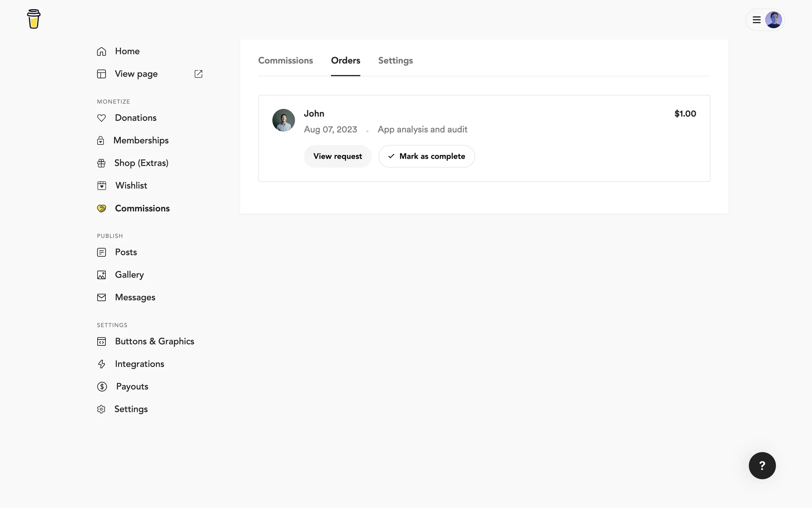Click the Gallery image icon
This screenshot has width=812, height=508.
click(101, 275)
